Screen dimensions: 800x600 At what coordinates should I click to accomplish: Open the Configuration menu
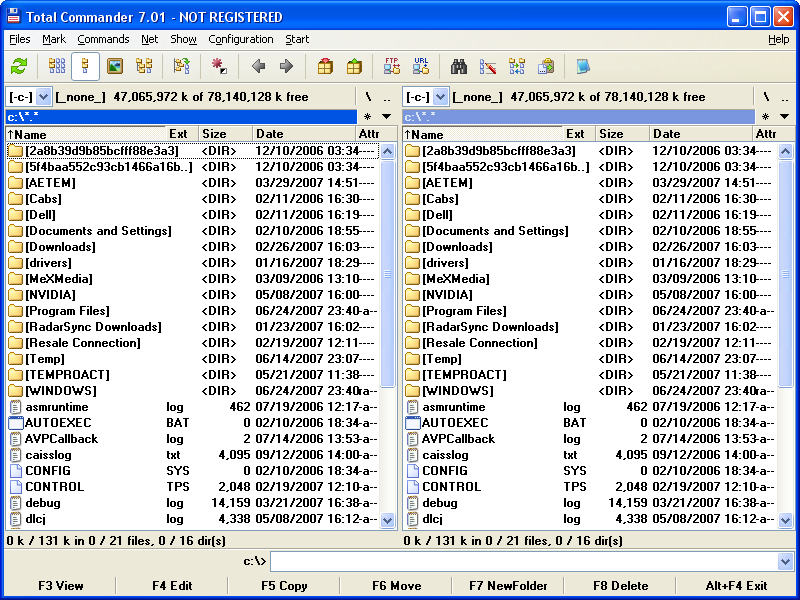(x=241, y=39)
